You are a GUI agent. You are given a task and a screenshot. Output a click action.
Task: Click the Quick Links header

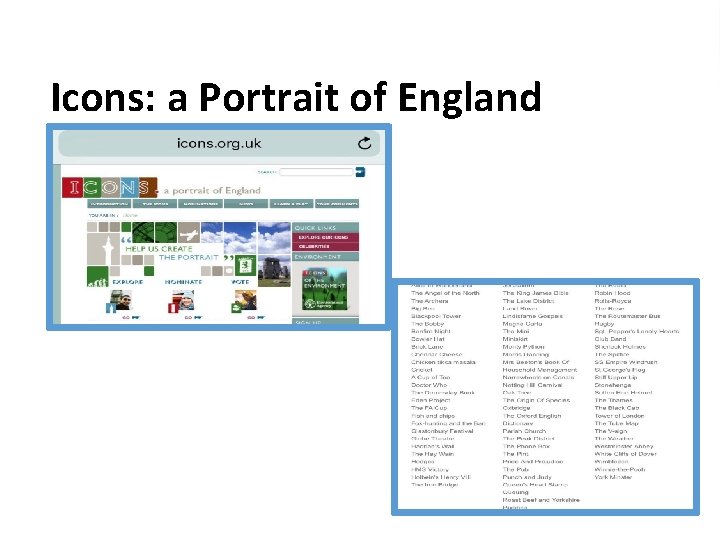[325, 228]
